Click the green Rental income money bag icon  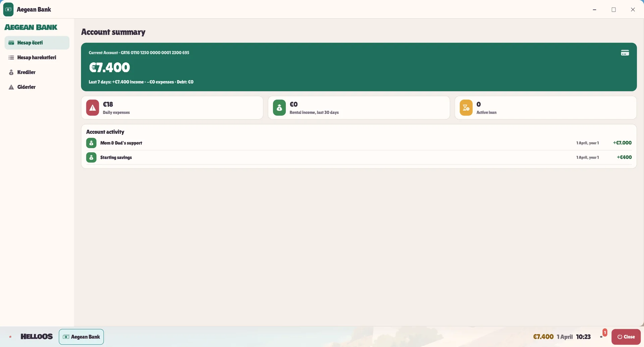tap(279, 108)
